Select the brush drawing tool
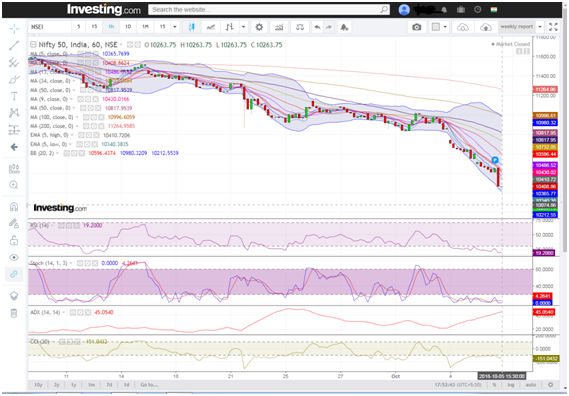569x396 pixels. [x=14, y=79]
